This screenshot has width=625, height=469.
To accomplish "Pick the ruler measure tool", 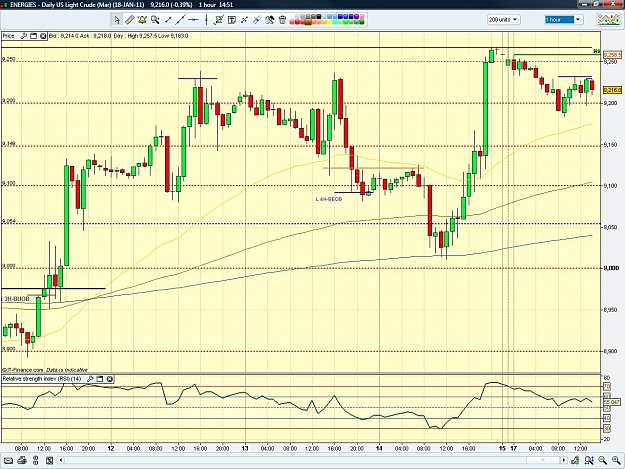I will tap(130, 20).
